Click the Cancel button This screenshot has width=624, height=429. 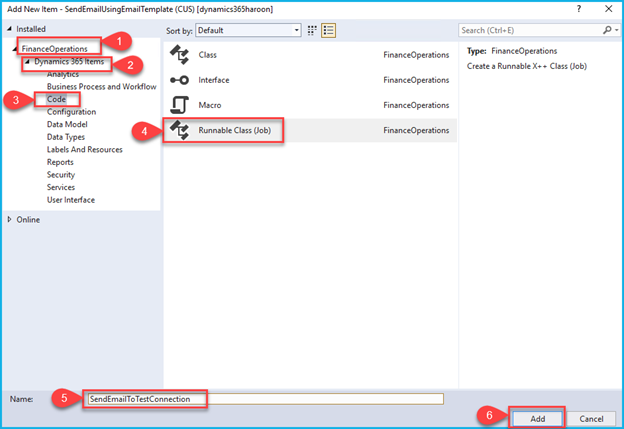point(590,417)
